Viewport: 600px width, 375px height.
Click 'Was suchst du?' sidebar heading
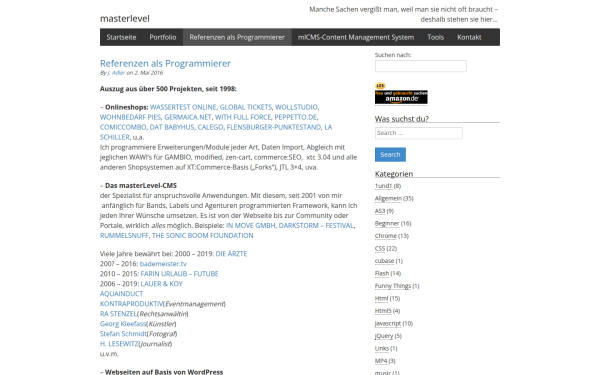(x=402, y=119)
